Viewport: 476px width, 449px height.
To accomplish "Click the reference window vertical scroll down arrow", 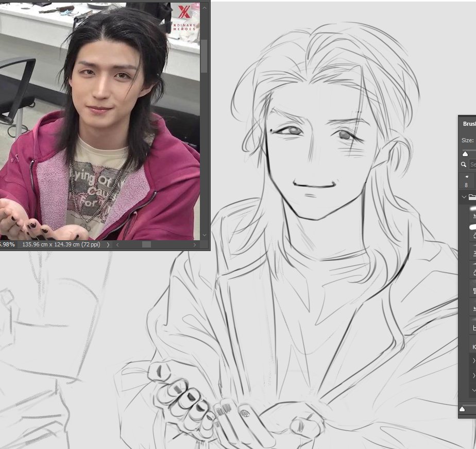I will (x=205, y=235).
